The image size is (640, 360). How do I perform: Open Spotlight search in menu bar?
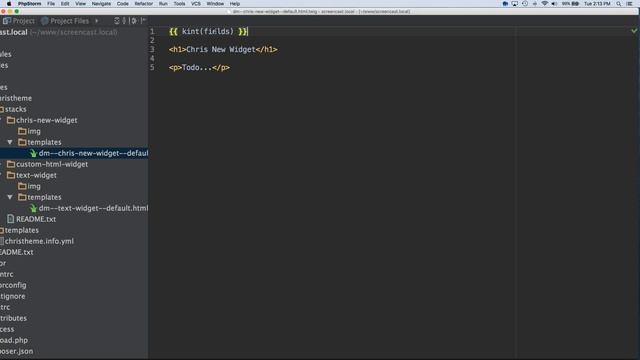tap(619, 4)
